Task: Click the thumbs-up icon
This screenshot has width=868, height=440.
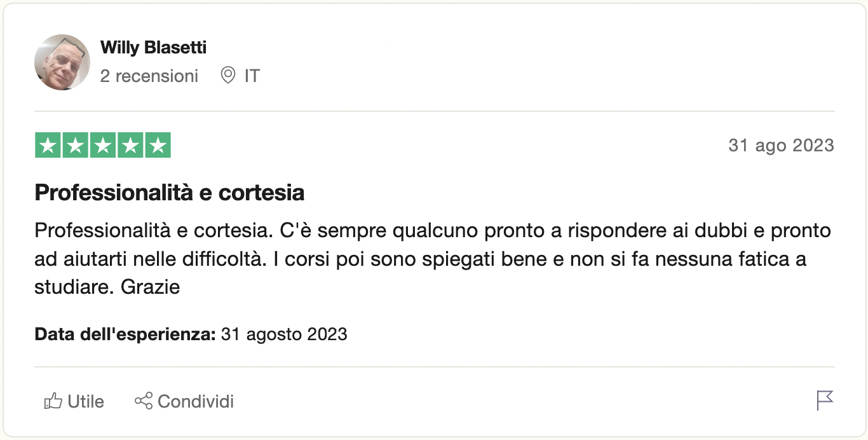Action: pos(53,402)
